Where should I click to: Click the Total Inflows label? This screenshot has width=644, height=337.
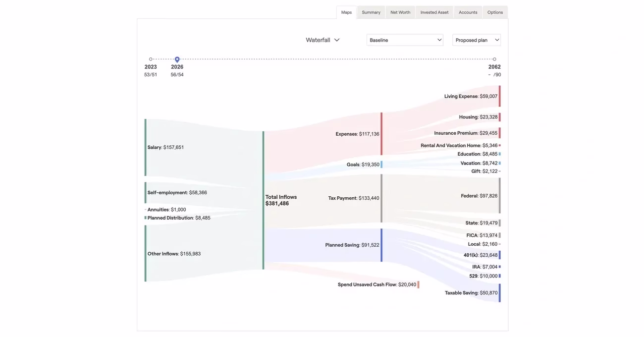(281, 199)
